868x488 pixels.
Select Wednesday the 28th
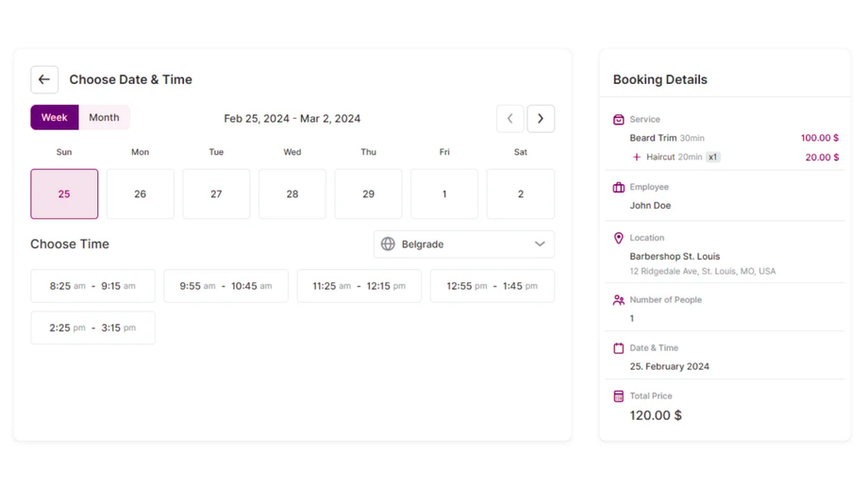coord(292,194)
